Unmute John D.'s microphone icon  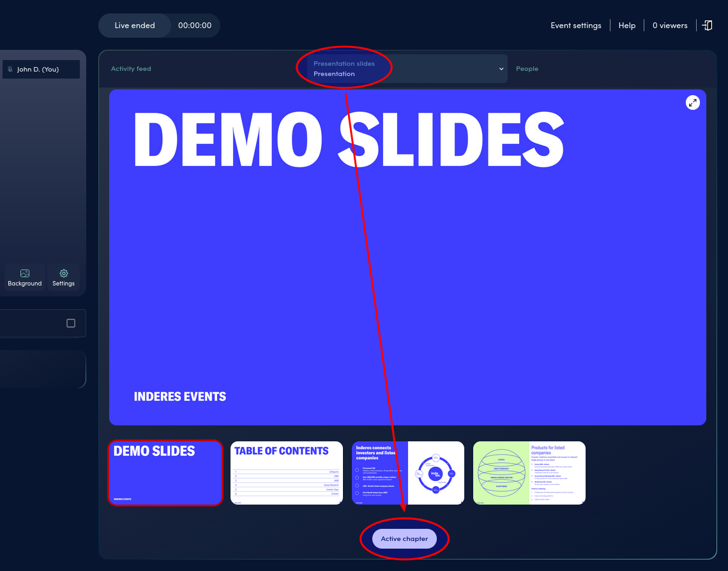[9, 69]
